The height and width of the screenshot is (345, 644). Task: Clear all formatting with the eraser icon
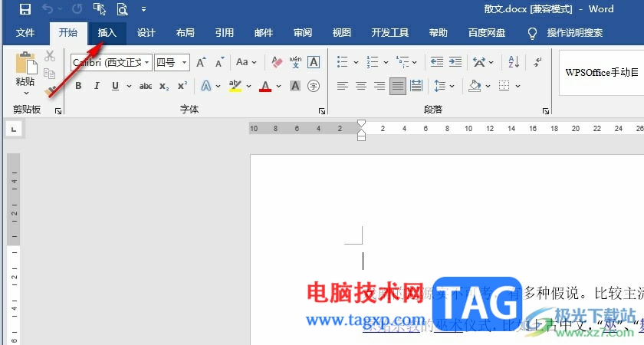tap(278, 62)
